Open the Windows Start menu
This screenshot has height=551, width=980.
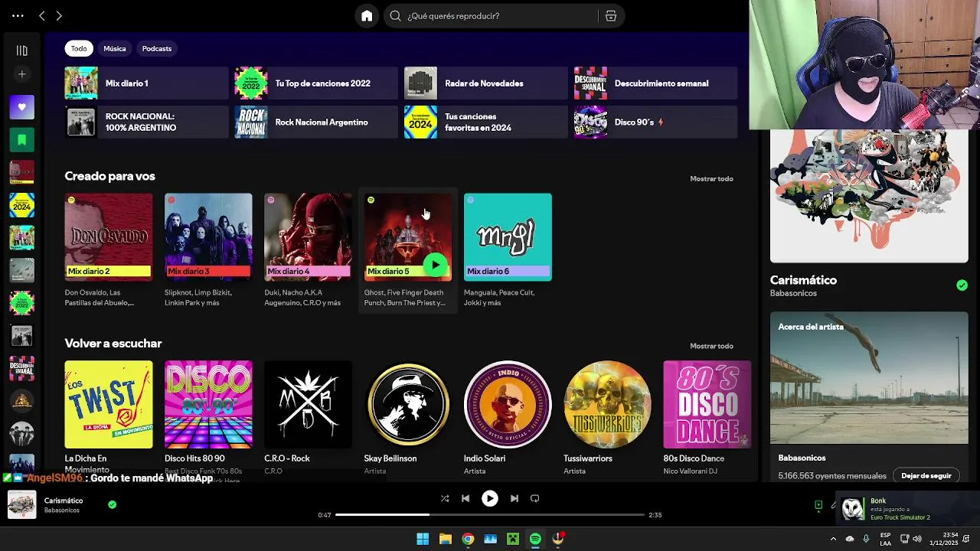pos(423,539)
